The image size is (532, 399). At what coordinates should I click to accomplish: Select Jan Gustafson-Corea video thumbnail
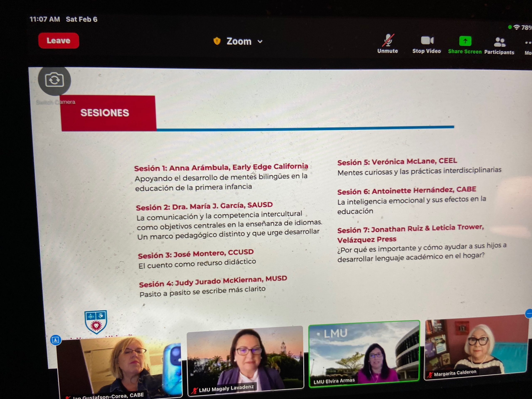click(x=119, y=368)
